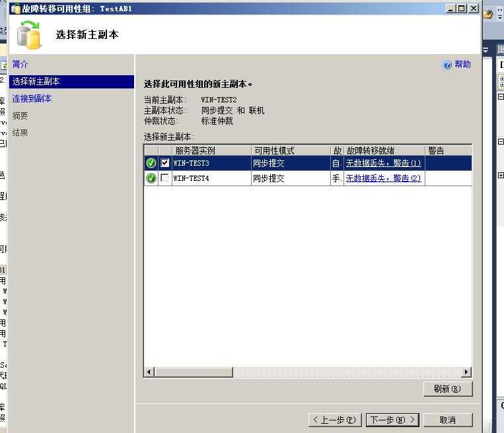
Task: Minimize the failover wizard window
Action: pyautogui.click(x=450, y=9)
